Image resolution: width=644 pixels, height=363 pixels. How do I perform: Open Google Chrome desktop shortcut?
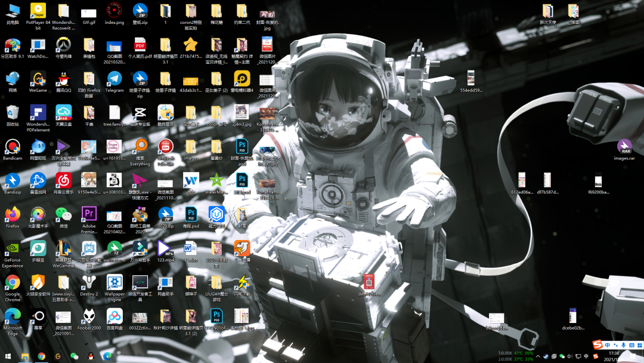coord(13,288)
